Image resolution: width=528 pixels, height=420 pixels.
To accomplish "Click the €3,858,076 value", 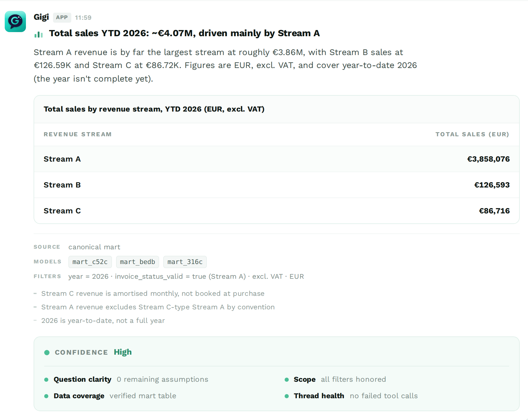I will point(489,159).
